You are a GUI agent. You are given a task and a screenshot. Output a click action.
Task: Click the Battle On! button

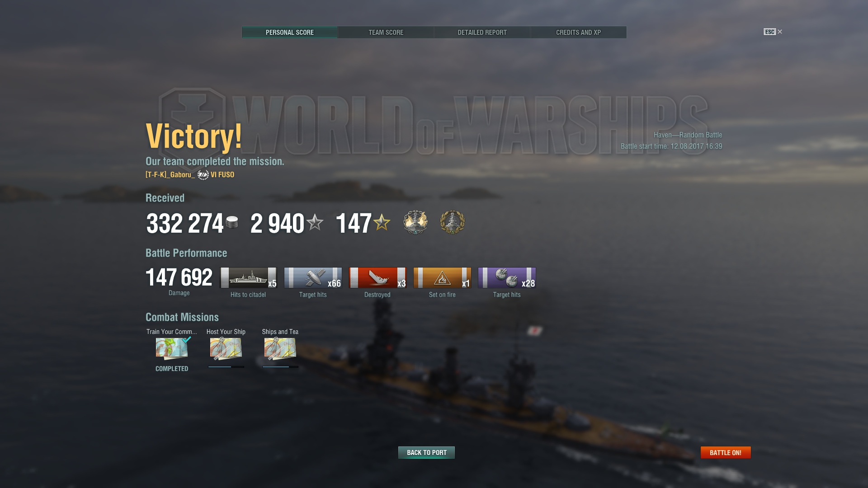726,452
